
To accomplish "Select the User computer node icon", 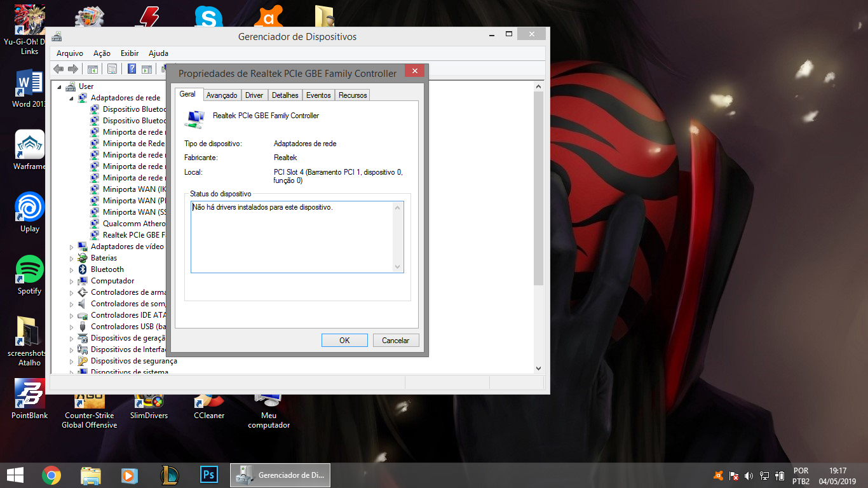I will coord(71,86).
